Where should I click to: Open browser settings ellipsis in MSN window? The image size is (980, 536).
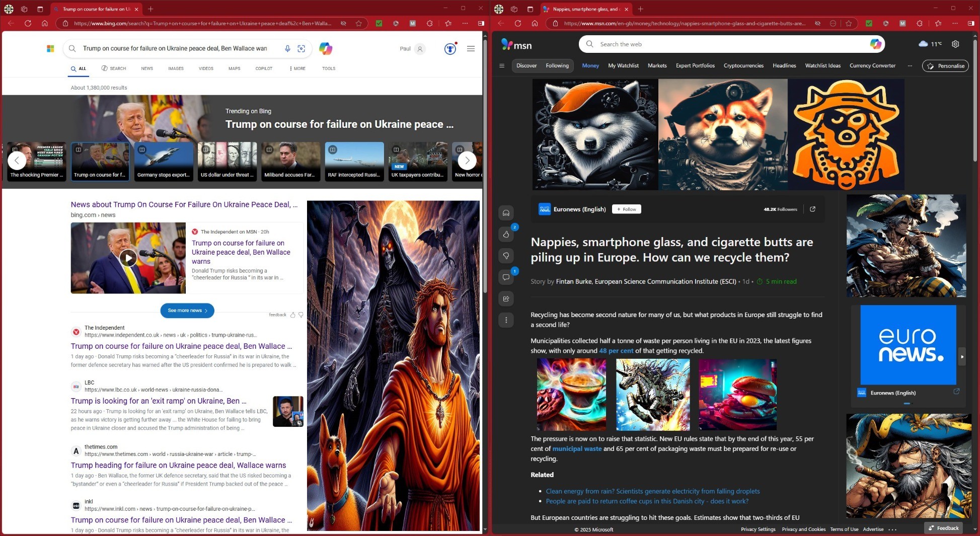click(x=955, y=23)
